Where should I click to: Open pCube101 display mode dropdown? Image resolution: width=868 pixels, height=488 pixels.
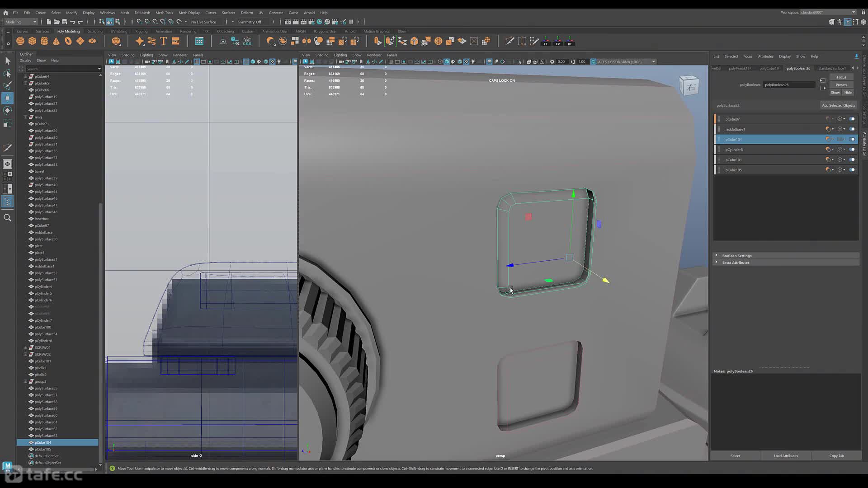(x=841, y=160)
